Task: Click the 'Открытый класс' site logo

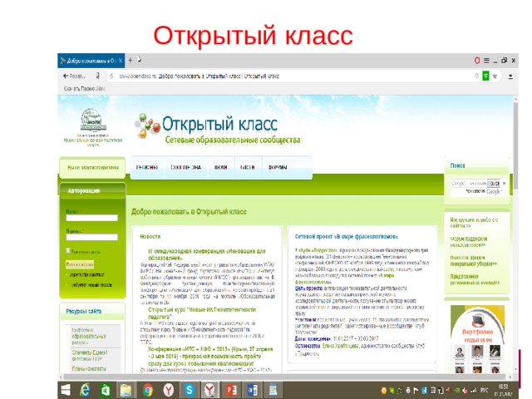Action: click(x=217, y=129)
